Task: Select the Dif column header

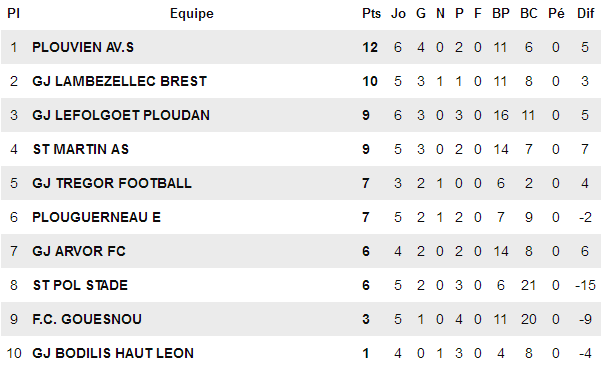Action: coord(586,13)
